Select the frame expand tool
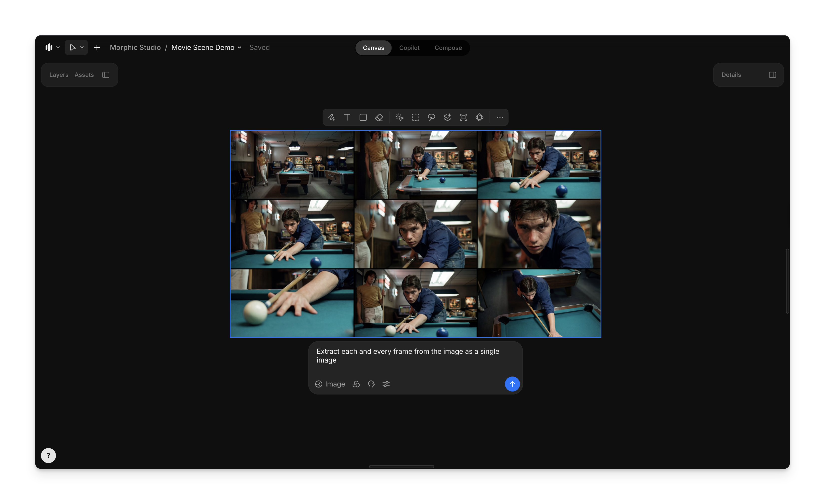This screenshot has width=825, height=504. pyautogui.click(x=463, y=118)
